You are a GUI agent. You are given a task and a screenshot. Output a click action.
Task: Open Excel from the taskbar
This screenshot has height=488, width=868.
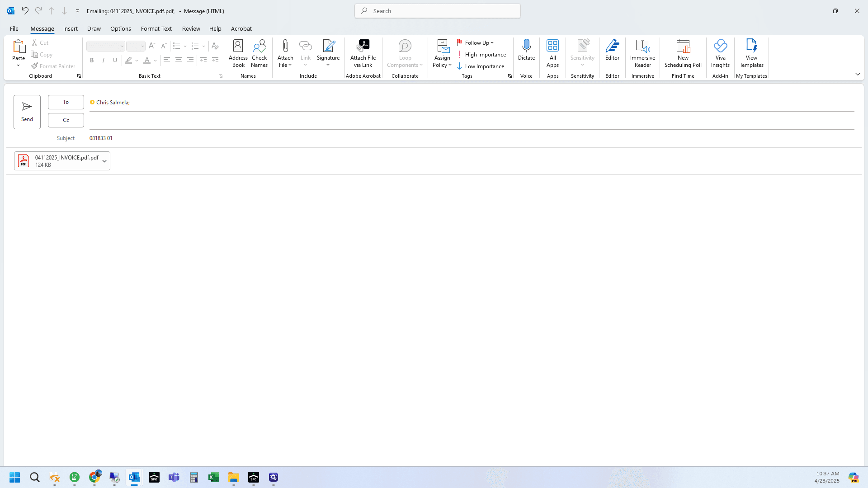[x=213, y=477]
